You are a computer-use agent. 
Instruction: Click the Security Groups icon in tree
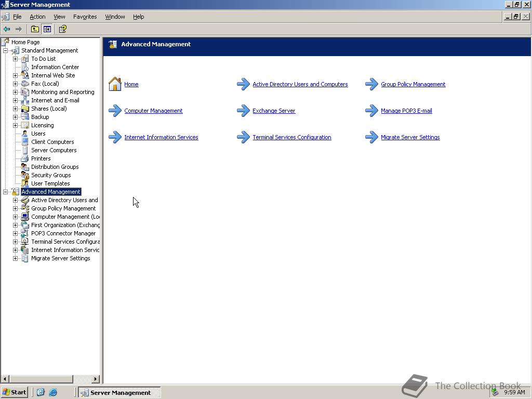[x=25, y=175]
